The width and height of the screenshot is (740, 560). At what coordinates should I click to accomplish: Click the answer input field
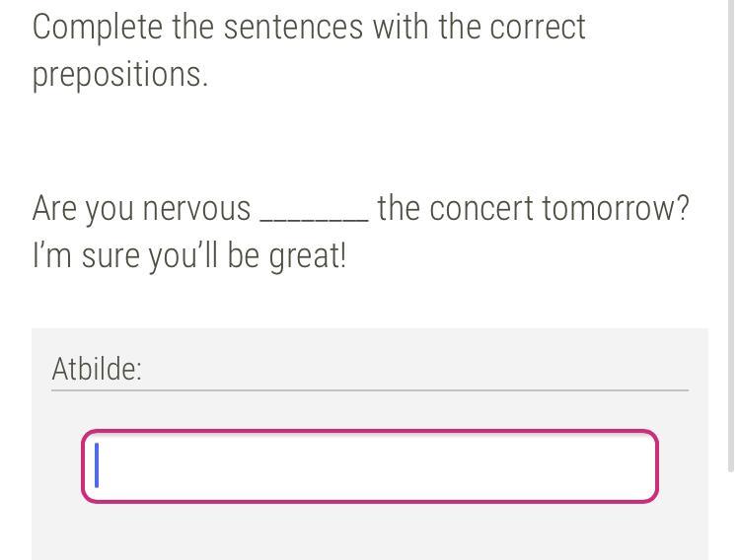click(369, 466)
